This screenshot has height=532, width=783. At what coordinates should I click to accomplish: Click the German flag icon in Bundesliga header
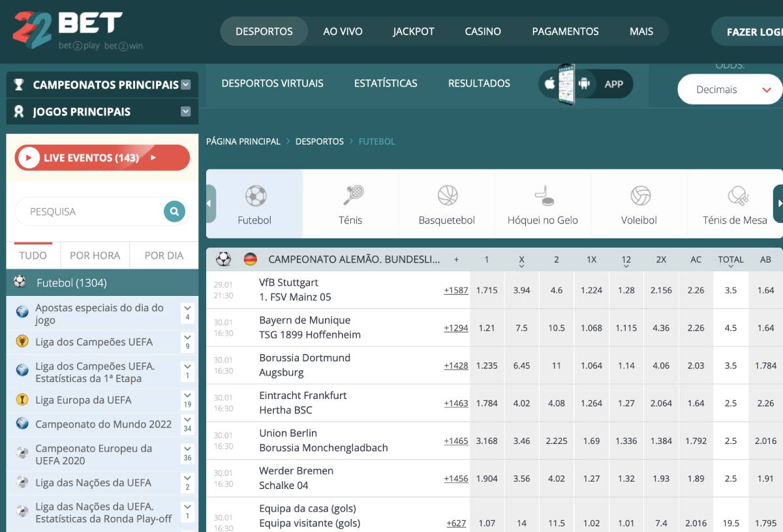coord(251,259)
